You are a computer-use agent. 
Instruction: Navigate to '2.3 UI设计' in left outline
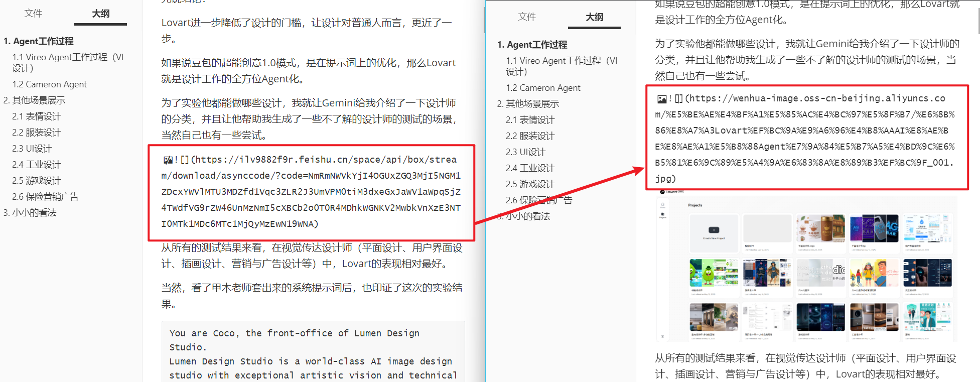coord(32,149)
